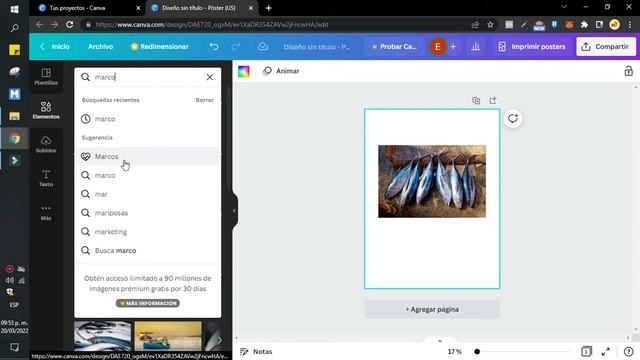Screen dimensions: 640x360
Task: Choose the Marcos suggestion
Action: (x=148, y=156)
